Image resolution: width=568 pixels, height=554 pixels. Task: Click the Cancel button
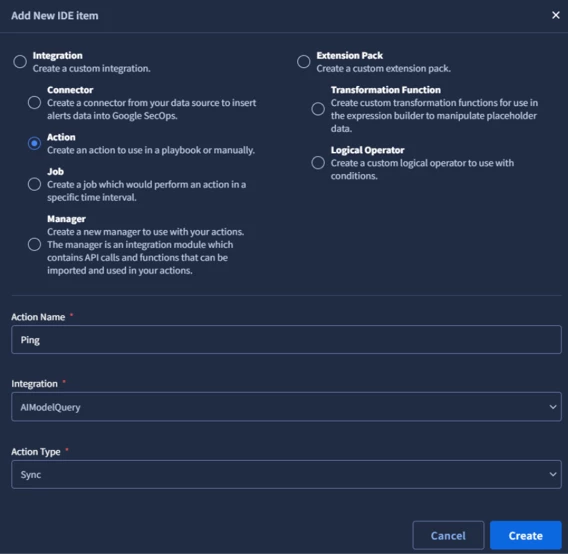pyautogui.click(x=448, y=535)
